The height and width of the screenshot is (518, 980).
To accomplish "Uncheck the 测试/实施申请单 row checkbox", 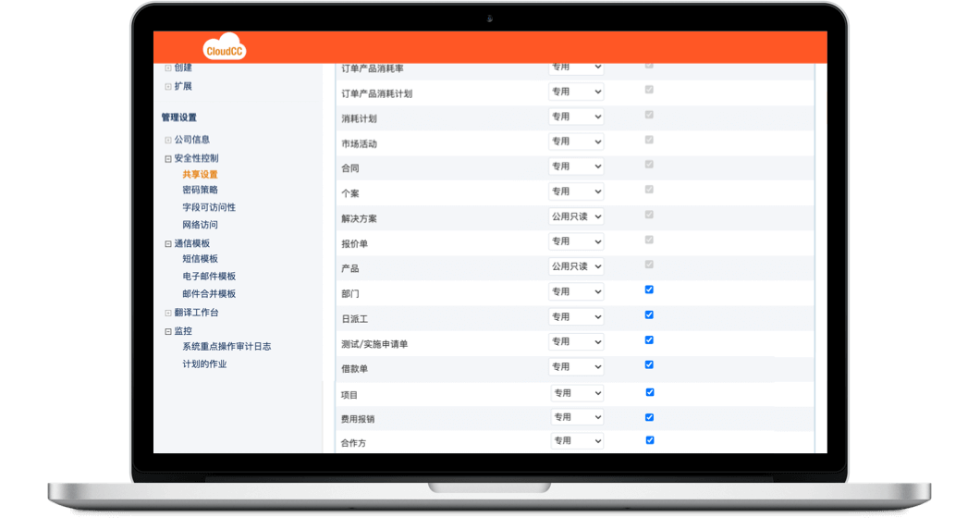I will (x=649, y=339).
